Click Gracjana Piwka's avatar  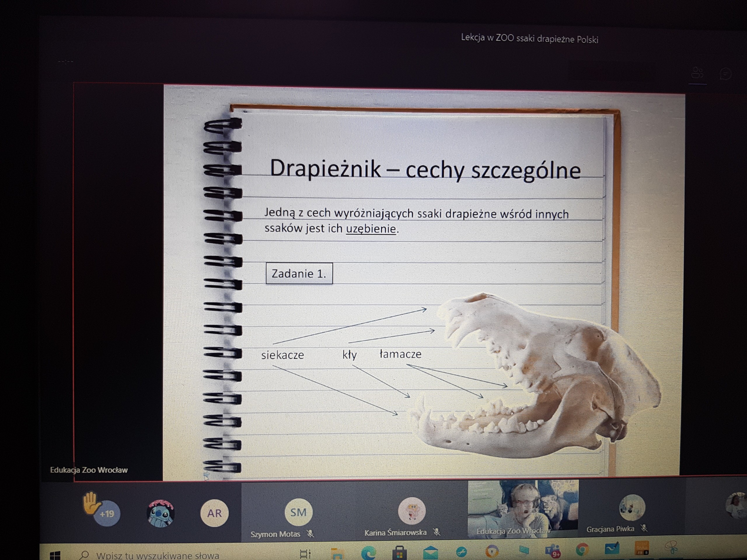point(632,508)
